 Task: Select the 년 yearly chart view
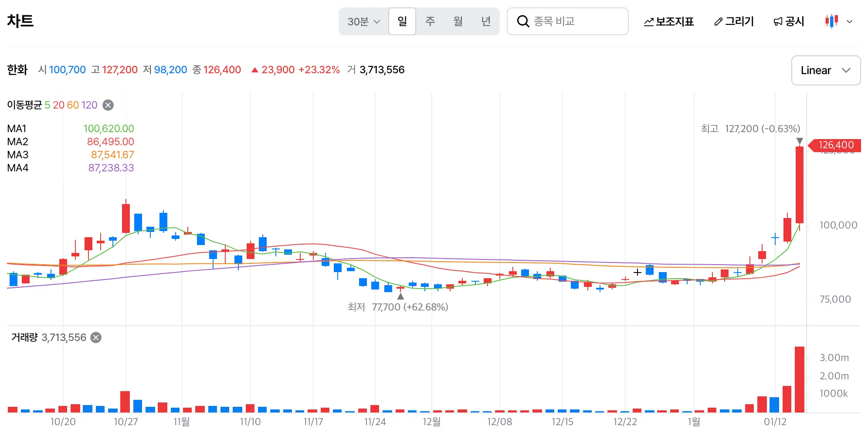[487, 21]
